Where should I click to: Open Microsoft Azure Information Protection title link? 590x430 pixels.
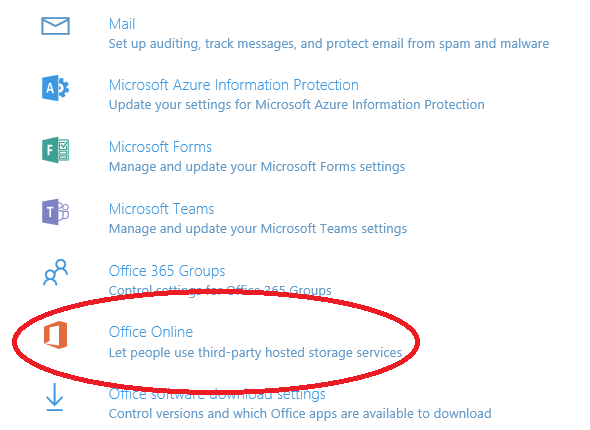pos(233,85)
